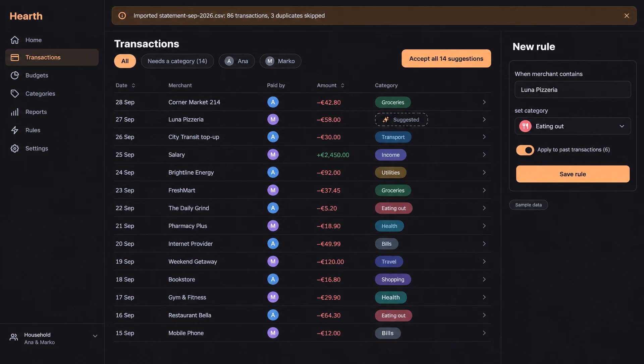Click the merchant contains input field
The image size is (644, 364).
573,89
